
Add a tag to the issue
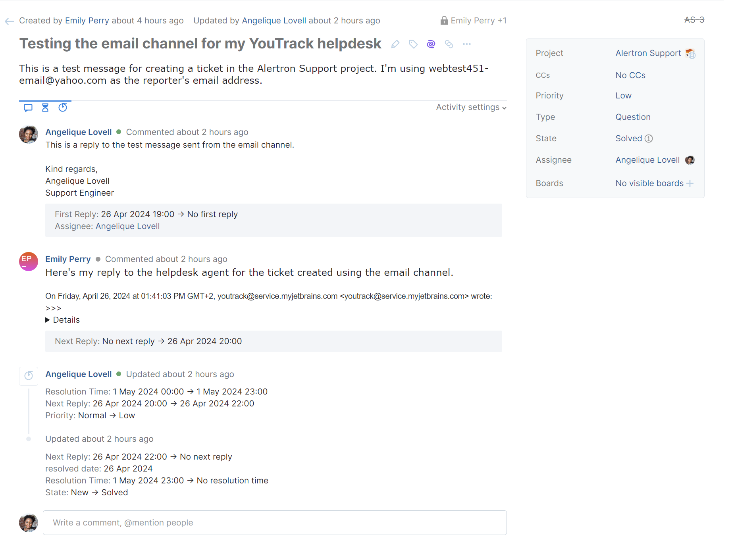[x=413, y=44]
